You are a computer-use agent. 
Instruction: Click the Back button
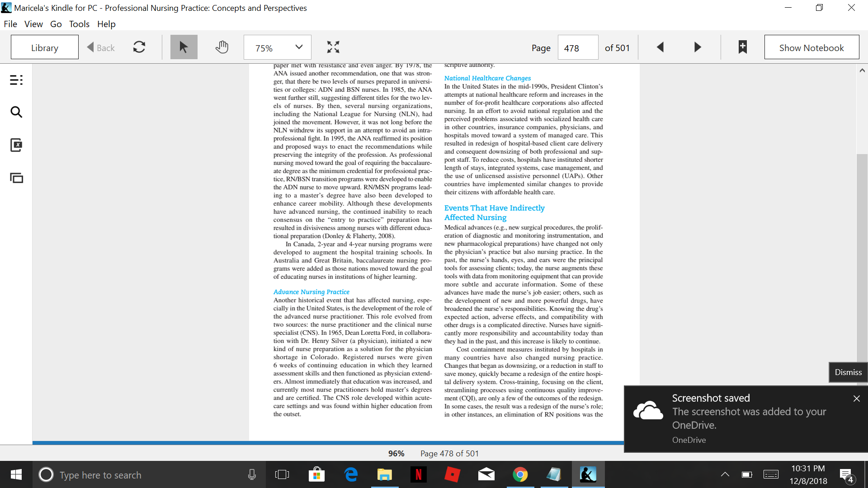101,47
